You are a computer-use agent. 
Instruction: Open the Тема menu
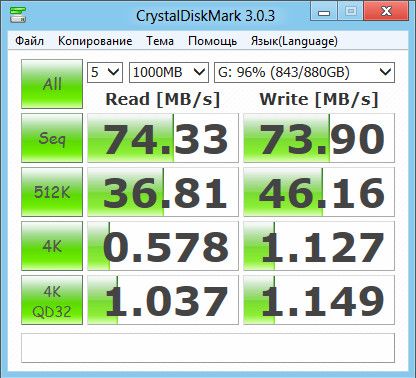pos(160,41)
